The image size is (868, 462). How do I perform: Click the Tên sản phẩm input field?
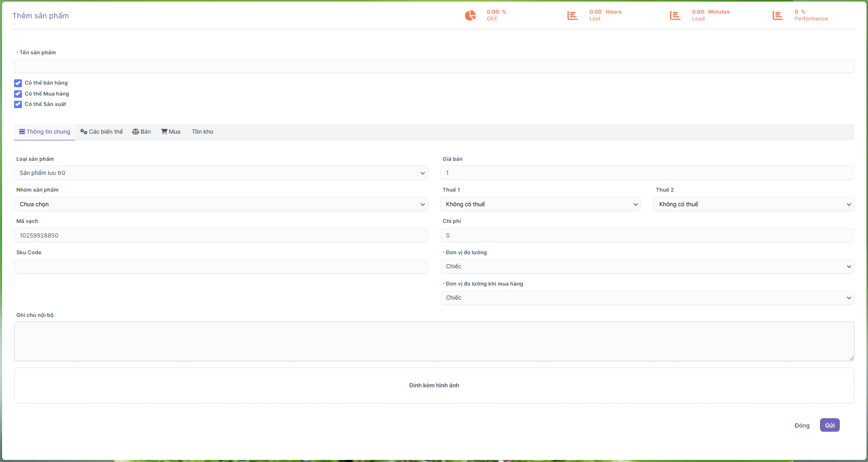[434, 66]
